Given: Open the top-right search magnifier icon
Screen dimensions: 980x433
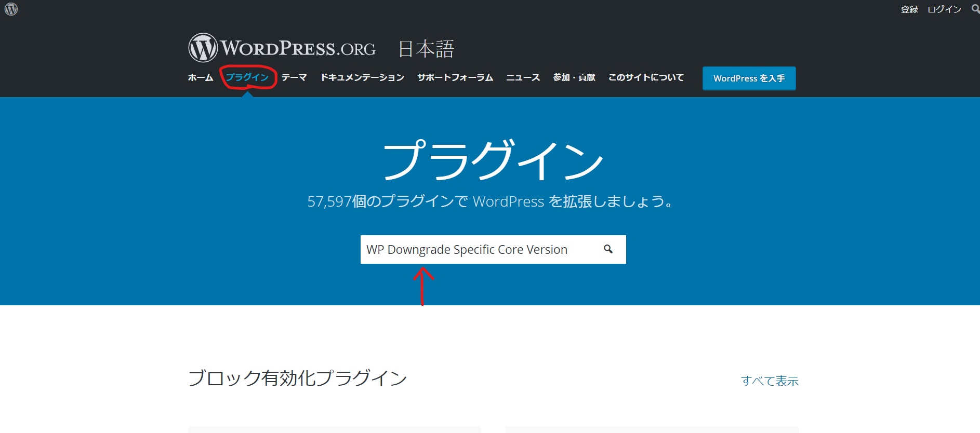Looking at the screenshot, I should 975,9.
